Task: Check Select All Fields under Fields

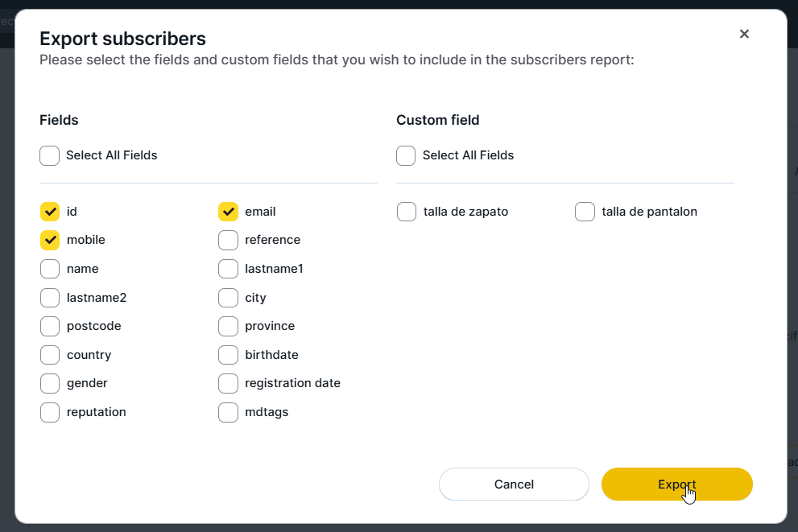Action: 50,155
